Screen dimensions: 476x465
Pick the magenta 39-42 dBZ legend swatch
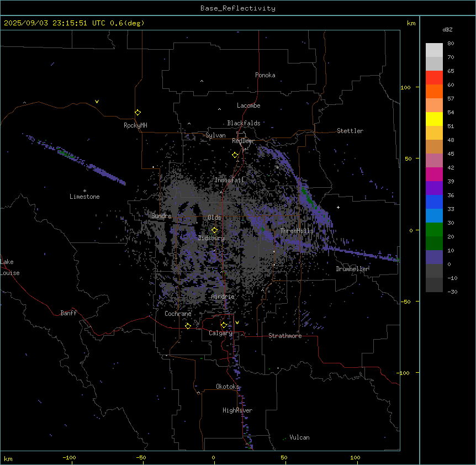point(434,174)
